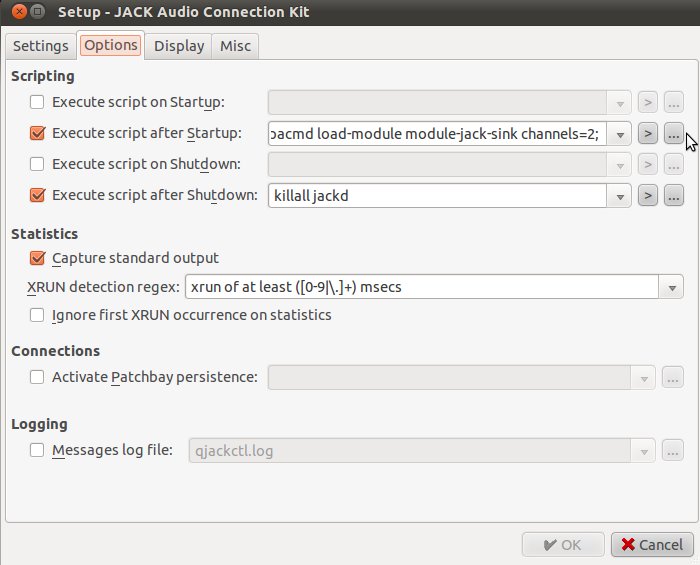The height and width of the screenshot is (565, 700).
Task: Click the Cancel button
Action: coord(652,544)
